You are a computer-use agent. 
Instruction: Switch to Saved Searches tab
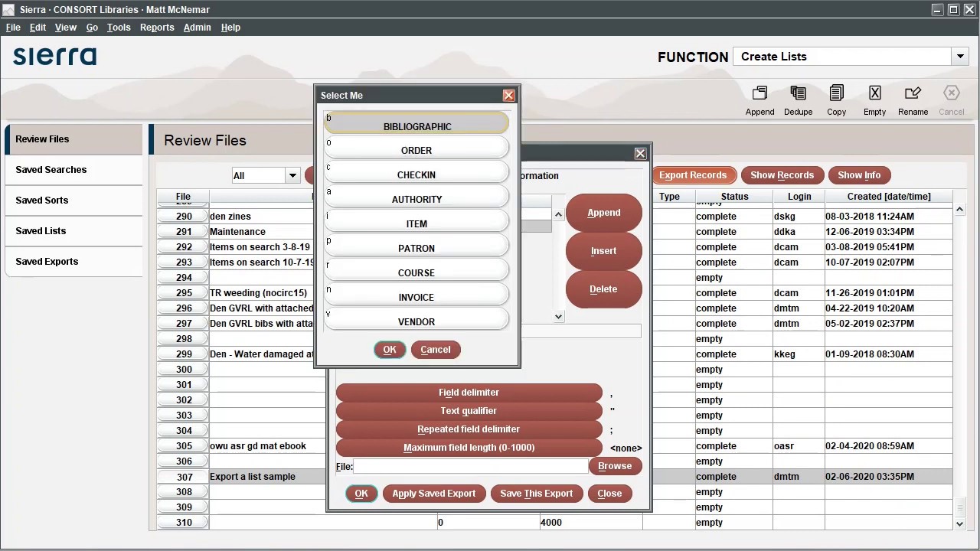[x=73, y=170]
